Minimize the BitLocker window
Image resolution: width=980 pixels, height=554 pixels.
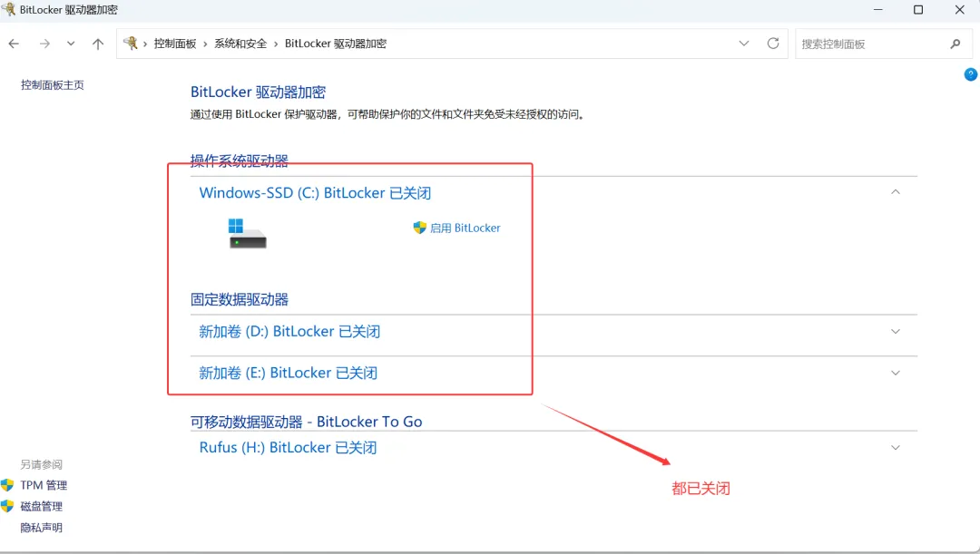[878, 9]
